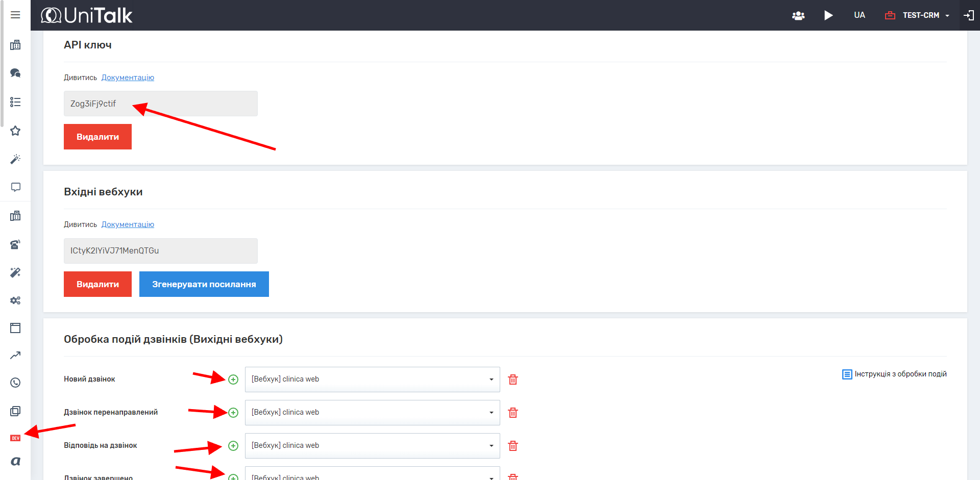Delete the incoming webhook with Видалити
Screen dimensions: 980x480
tap(97, 284)
